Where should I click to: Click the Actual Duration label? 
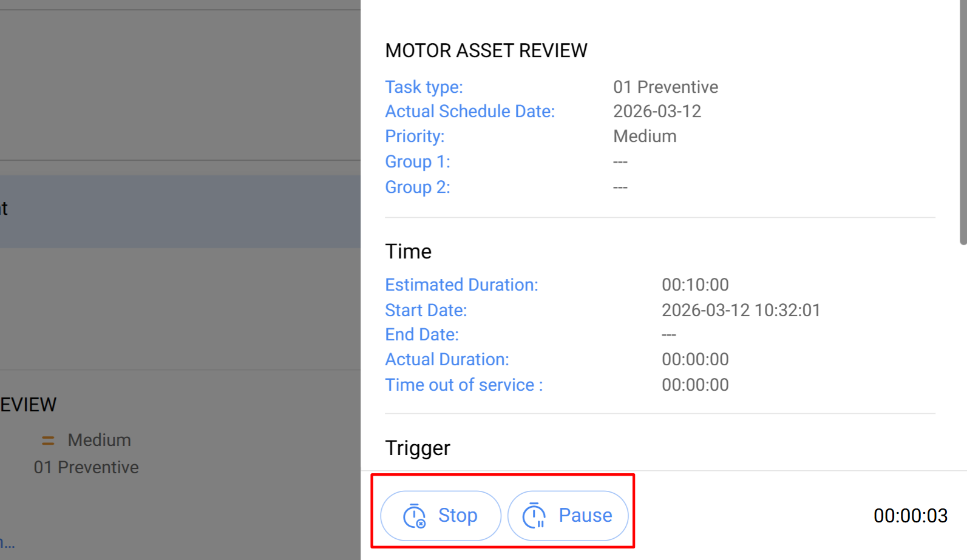(x=447, y=360)
